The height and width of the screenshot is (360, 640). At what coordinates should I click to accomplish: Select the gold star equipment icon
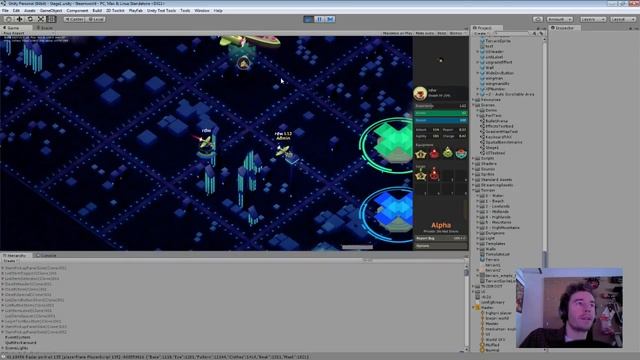pos(421,153)
